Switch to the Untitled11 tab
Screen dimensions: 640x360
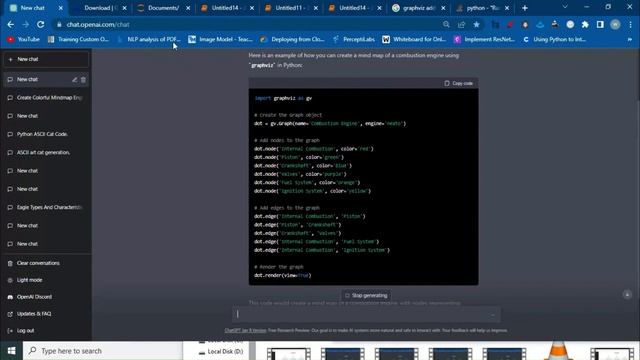(291, 8)
